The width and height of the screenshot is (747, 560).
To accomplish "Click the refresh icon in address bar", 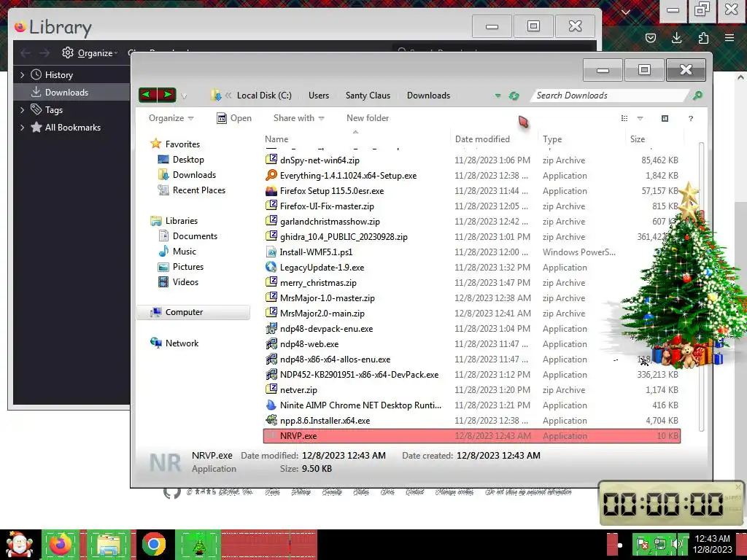I will 514,96.
